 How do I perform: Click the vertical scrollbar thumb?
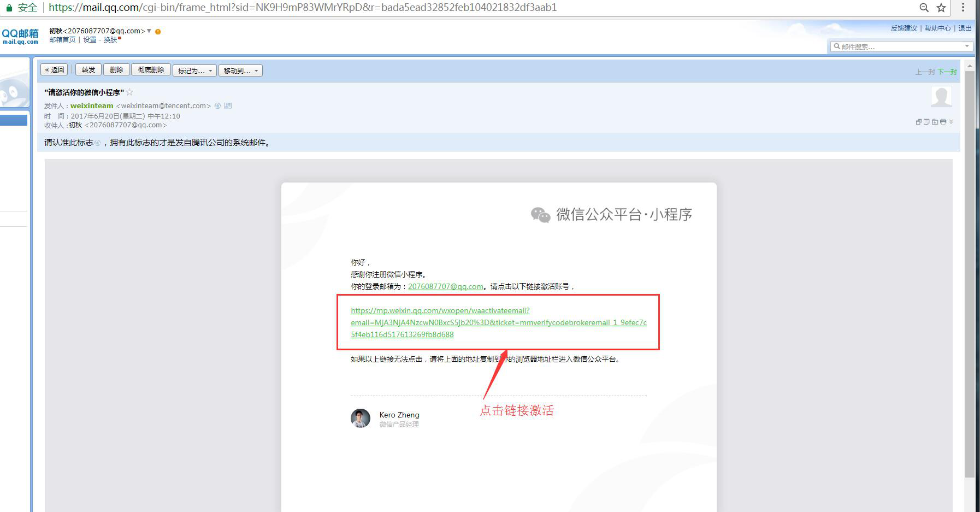point(970,273)
